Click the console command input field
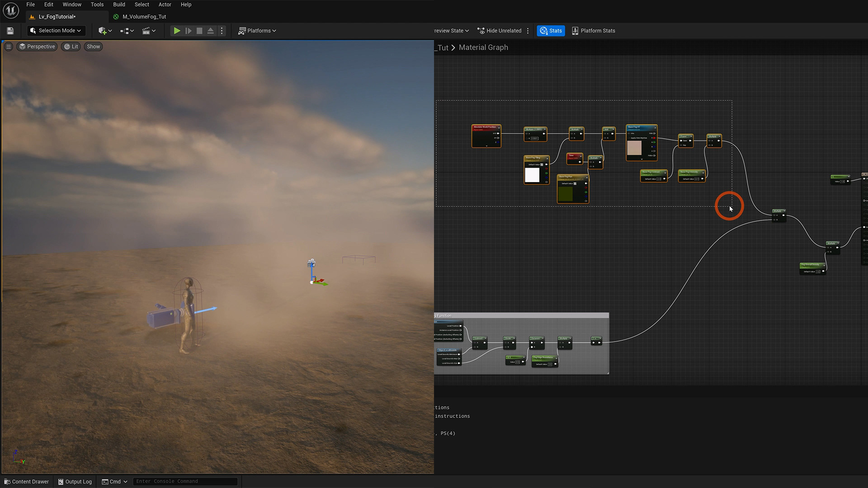 click(184, 482)
